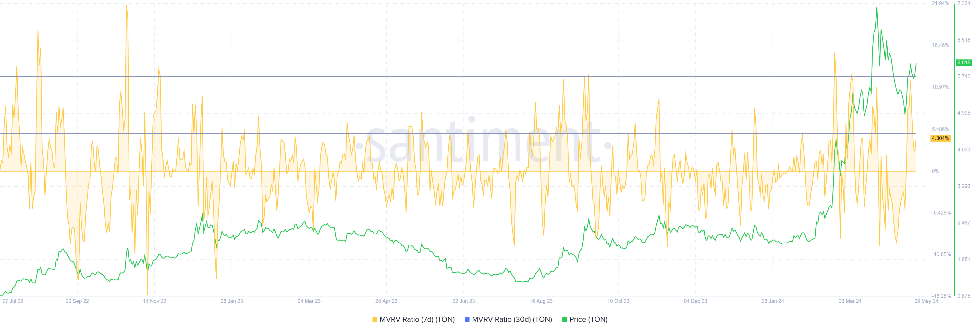Screen dimensions: 980x332
Task: Select the 08 Jan 23 date label
Action: point(232,301)
